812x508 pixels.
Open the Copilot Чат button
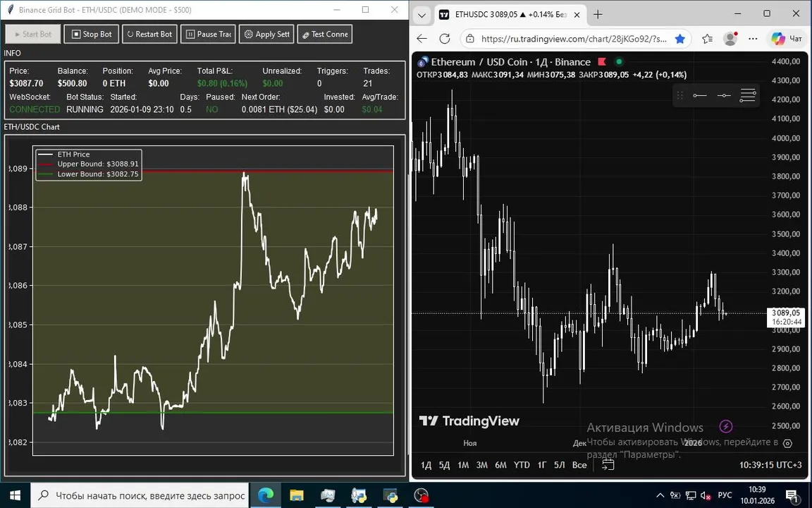(x=787, y=39)
